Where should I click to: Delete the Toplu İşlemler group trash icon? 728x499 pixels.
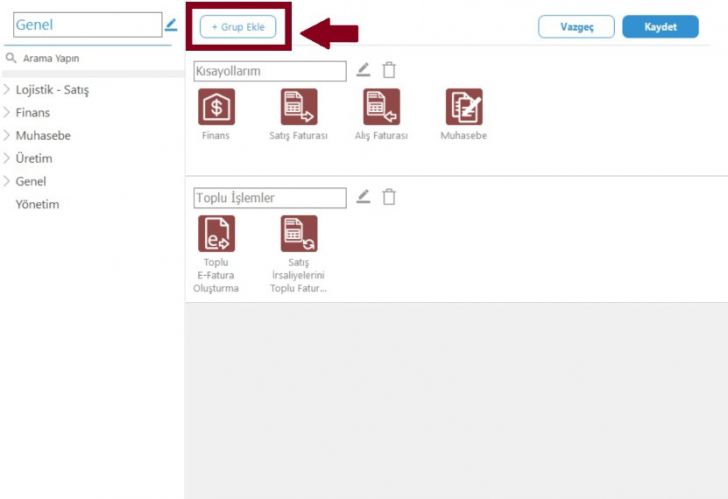click(389, 197)
